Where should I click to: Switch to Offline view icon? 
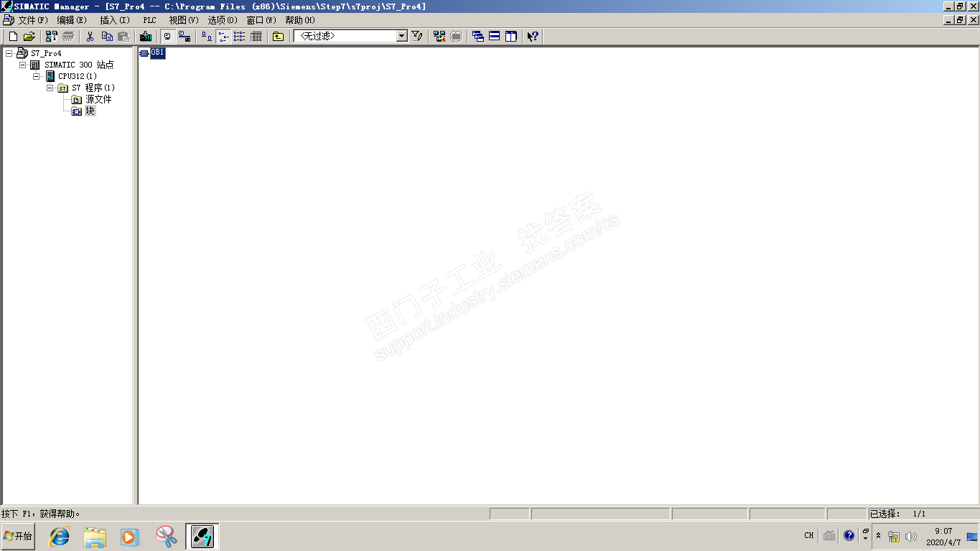(168, 36)
